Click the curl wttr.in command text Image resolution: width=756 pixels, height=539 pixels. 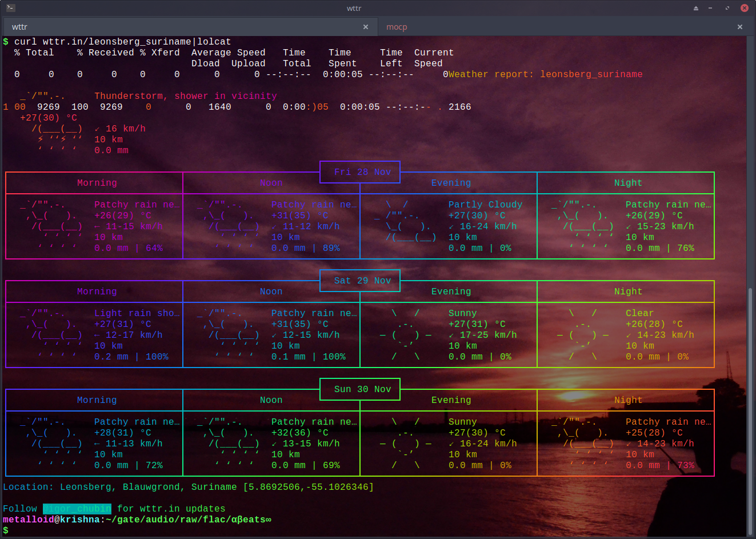point(122,42)
